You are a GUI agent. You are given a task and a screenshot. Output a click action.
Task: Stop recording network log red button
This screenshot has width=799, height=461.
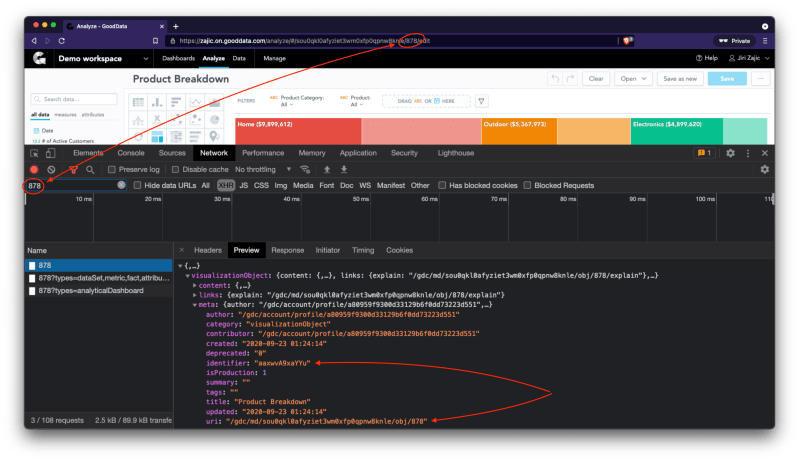click(x=34, y=169)
